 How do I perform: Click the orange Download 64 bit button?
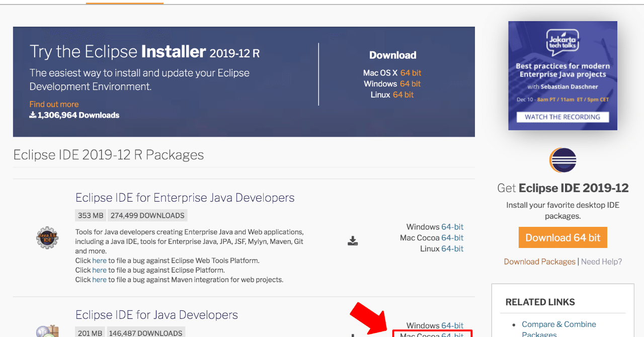click(563, 237)
